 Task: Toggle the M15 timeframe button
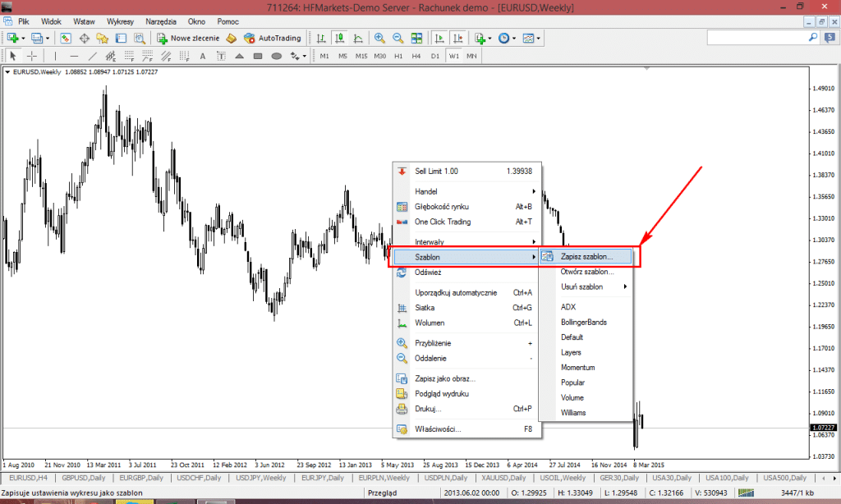click(361, 56)
